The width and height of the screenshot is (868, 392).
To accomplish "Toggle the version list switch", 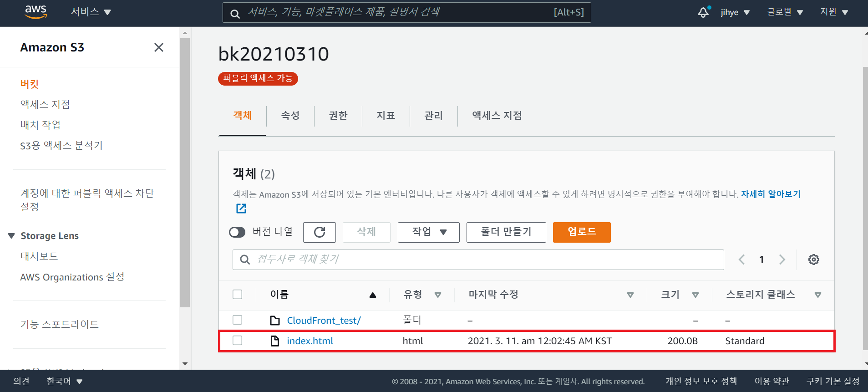I will (237, 232).
